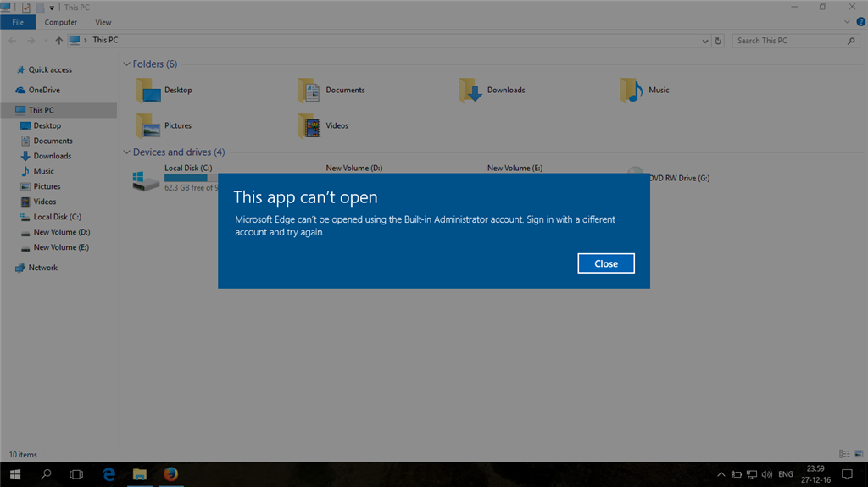Image resolution: width=868 pixels, height=487 pixels.
Task: Go back using the Back arrow
Action: (12, 41)
